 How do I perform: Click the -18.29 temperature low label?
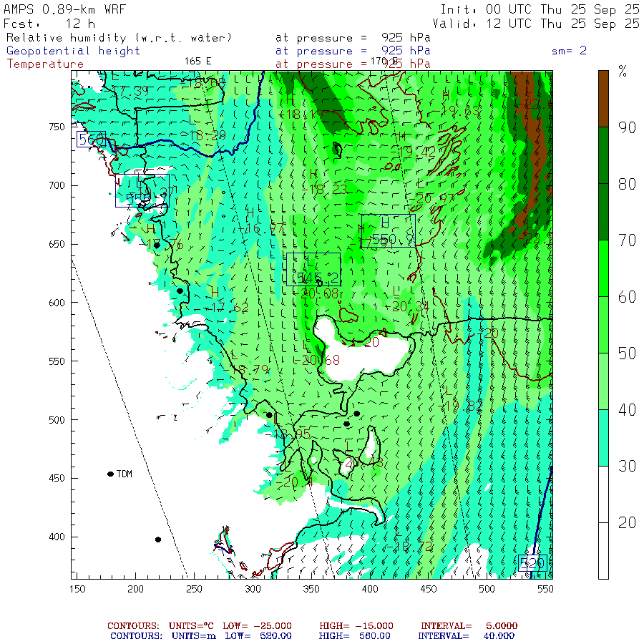203,135
